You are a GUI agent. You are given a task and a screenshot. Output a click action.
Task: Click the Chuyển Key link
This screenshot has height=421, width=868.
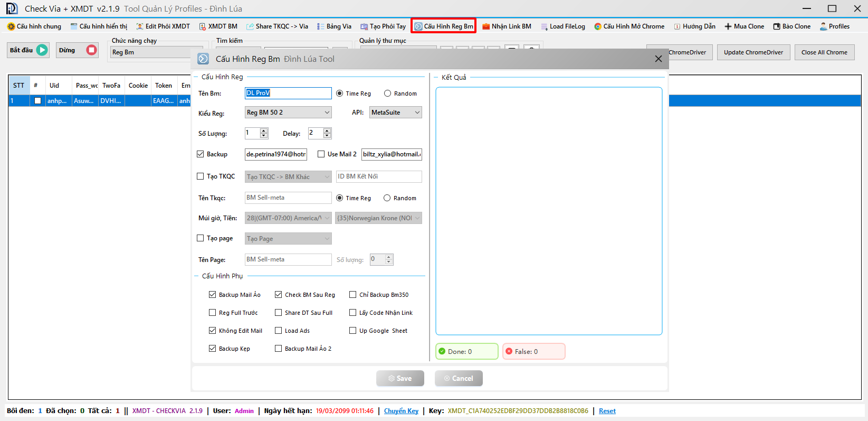pos(401,411)
